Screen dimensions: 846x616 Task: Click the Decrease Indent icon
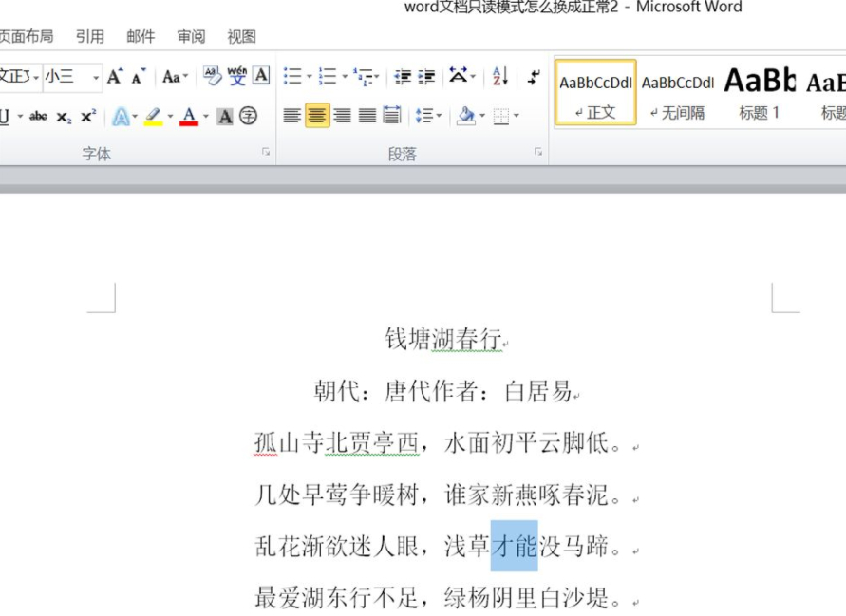click(x=403, y=76)
